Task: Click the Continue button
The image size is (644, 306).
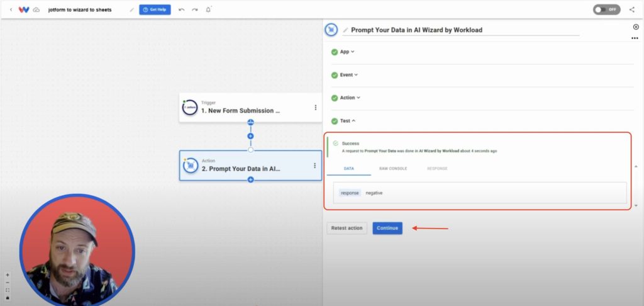Action: coord(387,229)
